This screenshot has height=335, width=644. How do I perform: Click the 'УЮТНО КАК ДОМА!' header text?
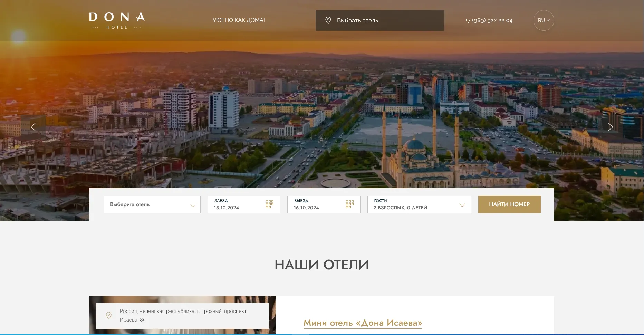click(x=239, y=20)
